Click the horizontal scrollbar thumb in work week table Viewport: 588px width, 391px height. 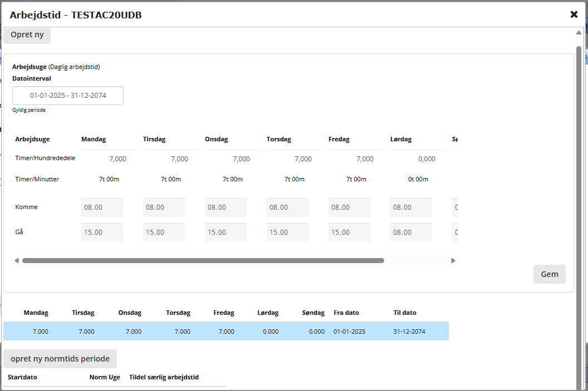tap(203, 260)
